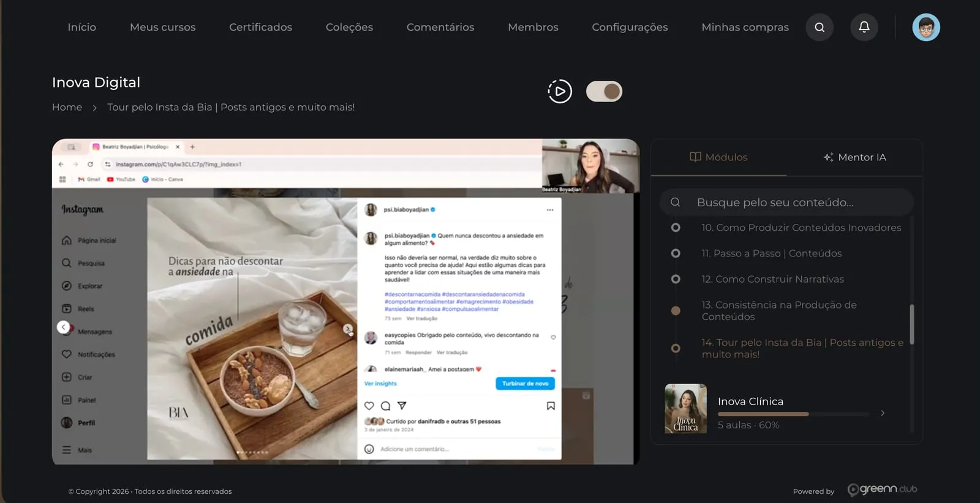Go to previous lesson with the video's left arrow

(x=63, y=327)
